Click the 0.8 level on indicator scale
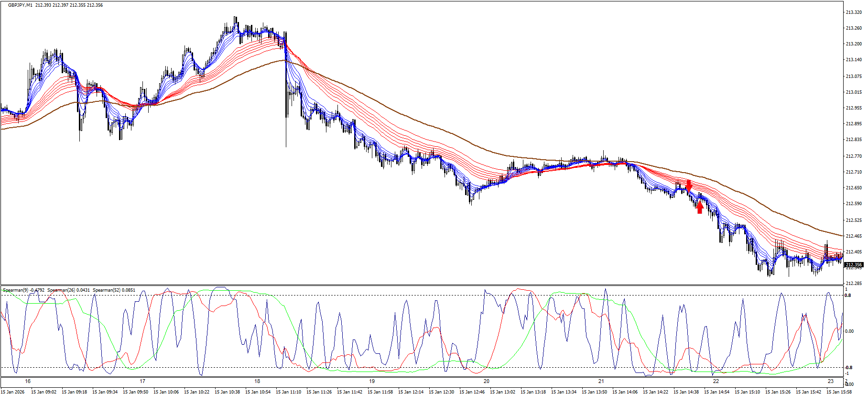The width and height of the screenshot is (868, 405). pos(848,296)
